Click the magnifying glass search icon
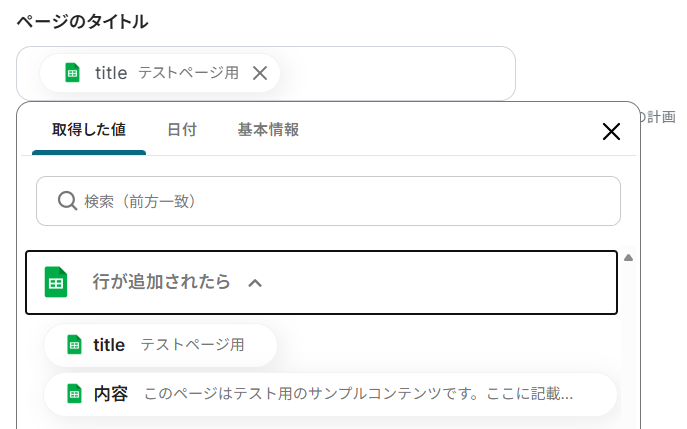The width and height of the screenshot is (687, 429). pyautogui.click(x=67, y=201)
